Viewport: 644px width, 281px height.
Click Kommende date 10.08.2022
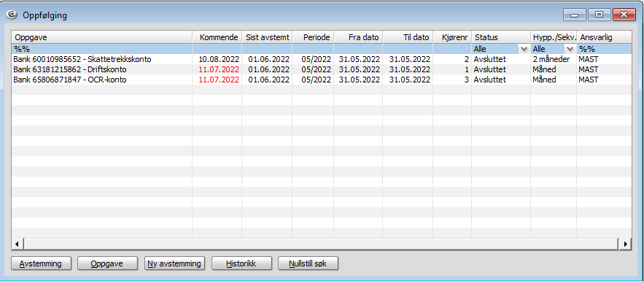[x=219, y=59]
